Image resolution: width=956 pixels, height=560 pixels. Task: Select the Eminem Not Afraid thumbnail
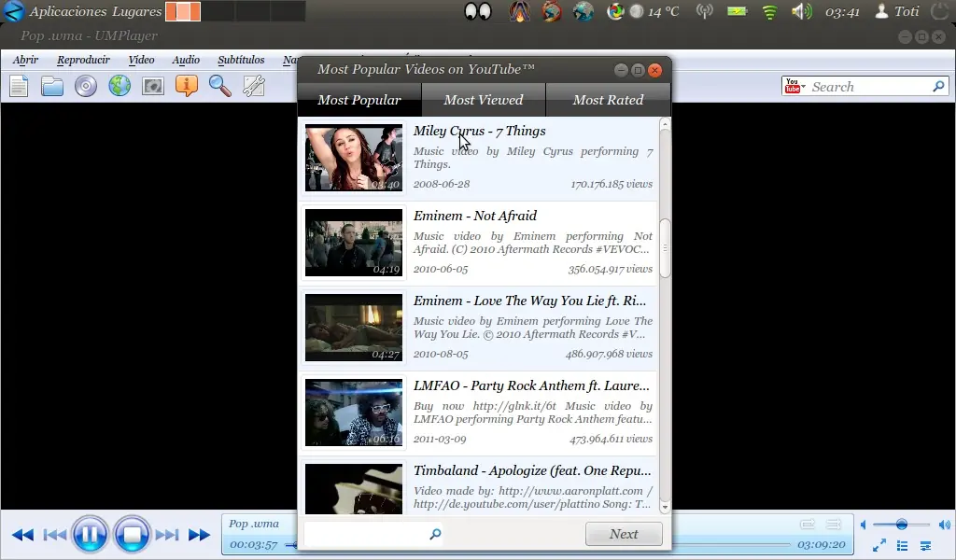click(x=354, y=243)
